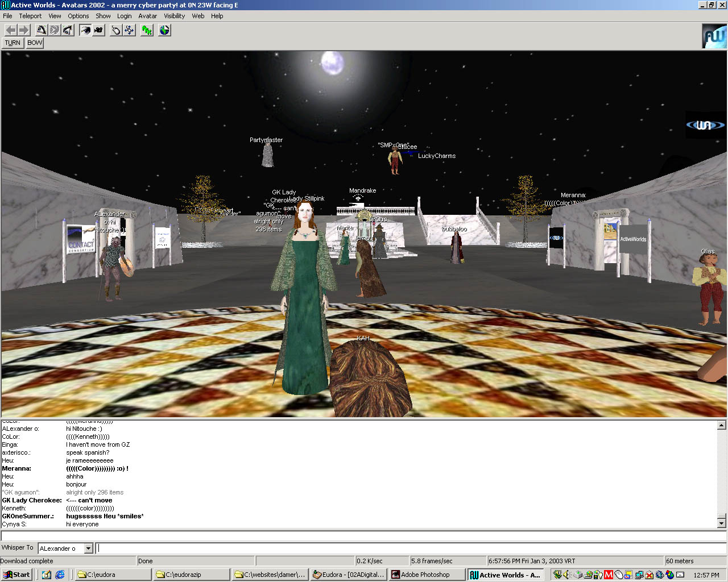Open Internet Explorer from quick launch
728x582 pixels.
click(60, 575)
